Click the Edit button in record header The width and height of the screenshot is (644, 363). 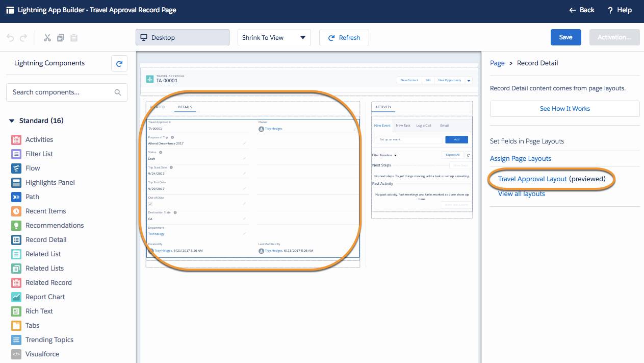pyautogui.click(x=428, y=80)
